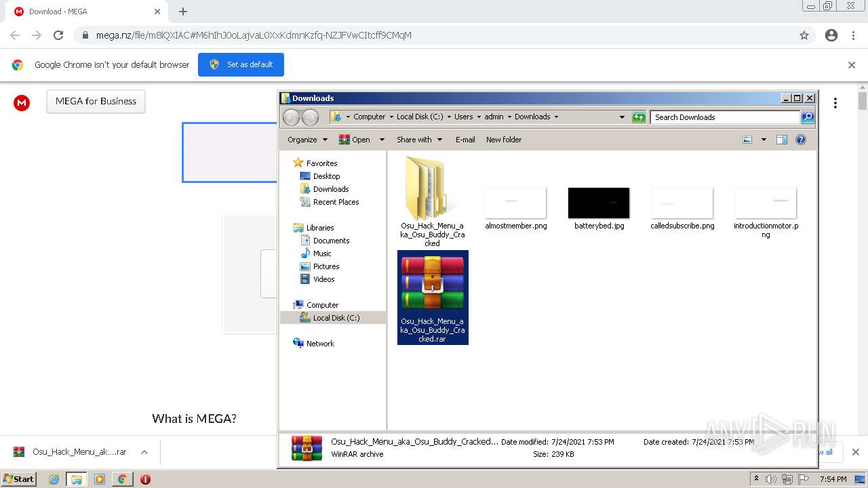Click Computer in address breadcrumb
Image resolution: width=868 pixels, height=488 pixels.
click(369, 117)
